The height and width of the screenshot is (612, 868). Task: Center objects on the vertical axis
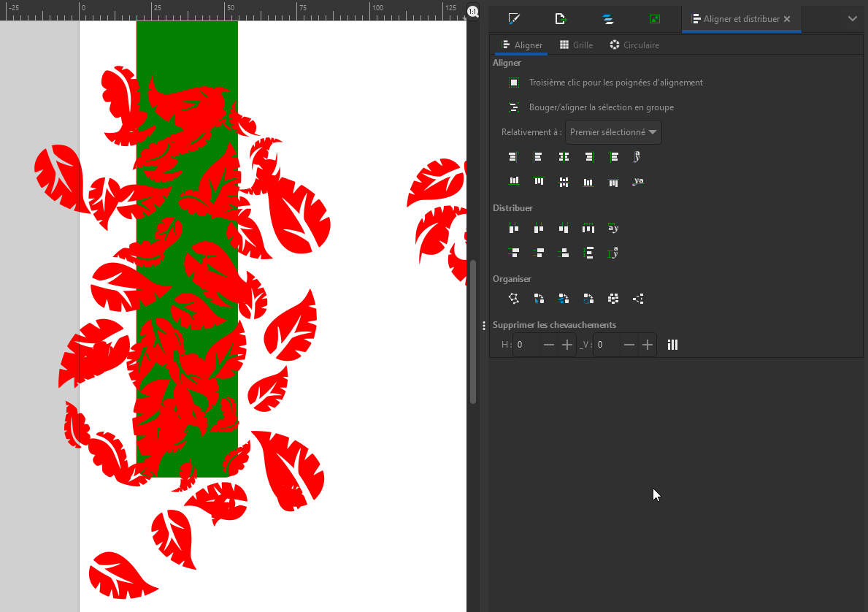pyautogui.click(x=563, y=157)
